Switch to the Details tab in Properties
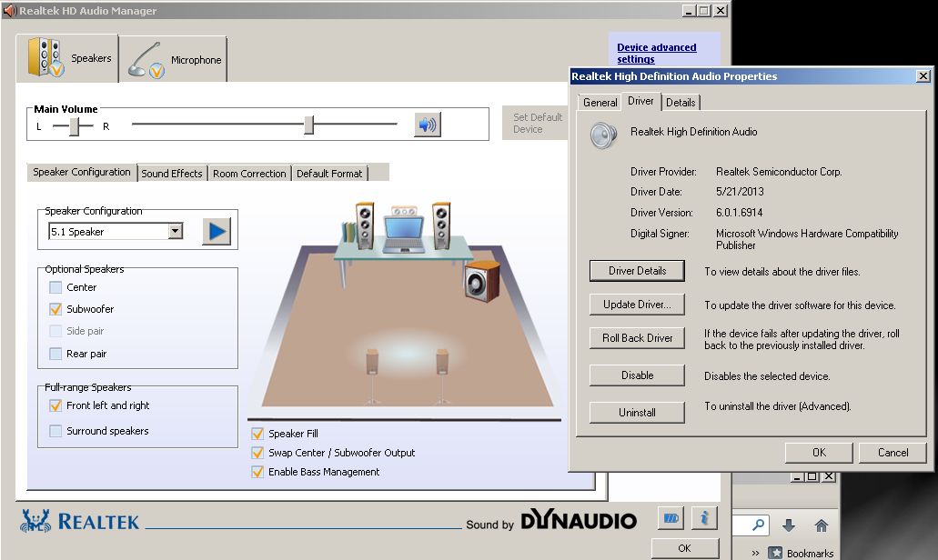Screen dimensions: 938x560 pyautogui.click(x=681, y=103)
